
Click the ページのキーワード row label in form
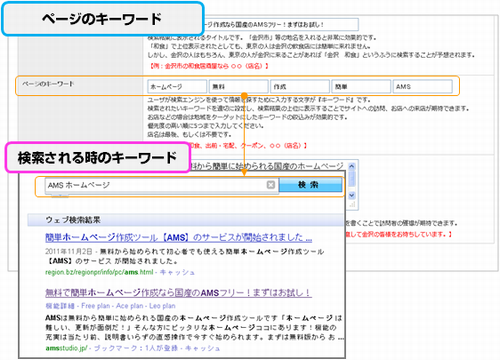48,84
